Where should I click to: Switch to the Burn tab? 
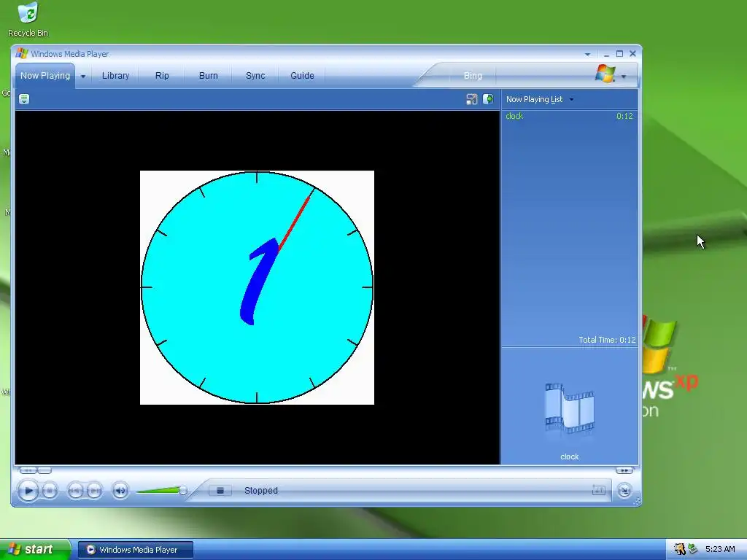click(208, 76)
